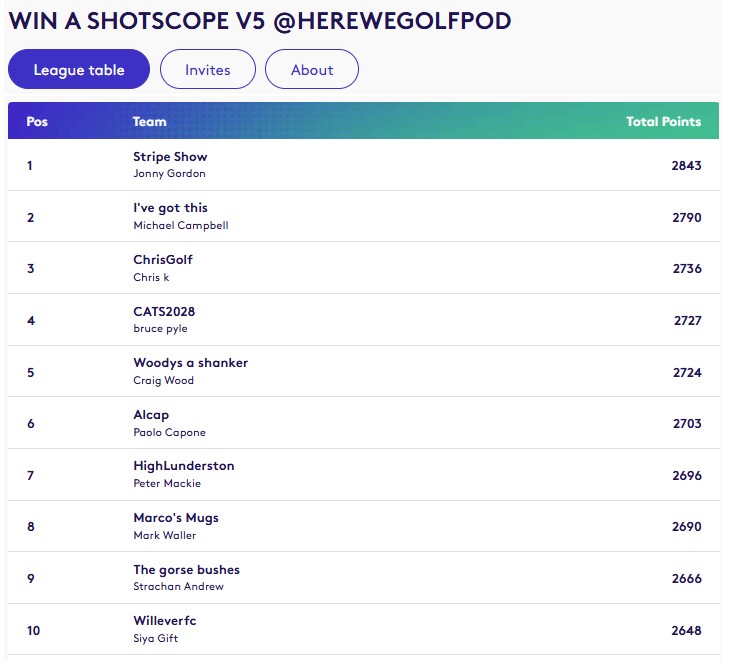Click Stripe Show's 2843 points
This screenshot has width=745, height=668.
tap(686, 165)
